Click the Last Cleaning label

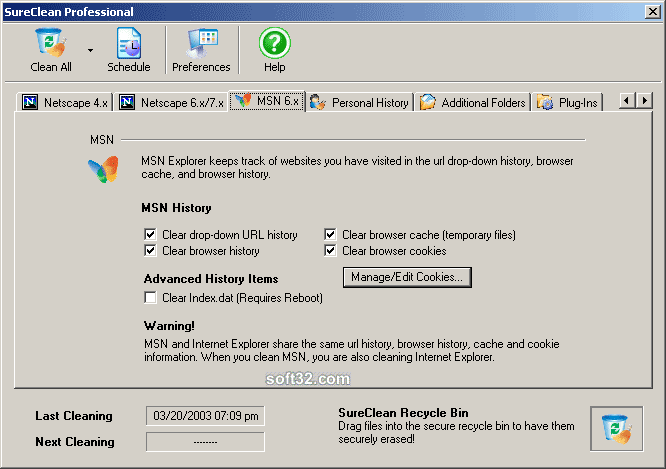click(74, 416)
